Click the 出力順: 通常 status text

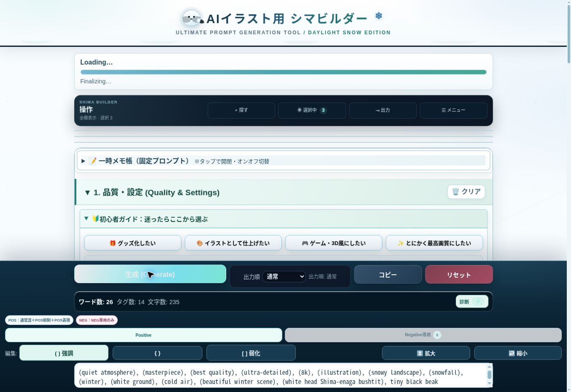(x=323, y=277)
